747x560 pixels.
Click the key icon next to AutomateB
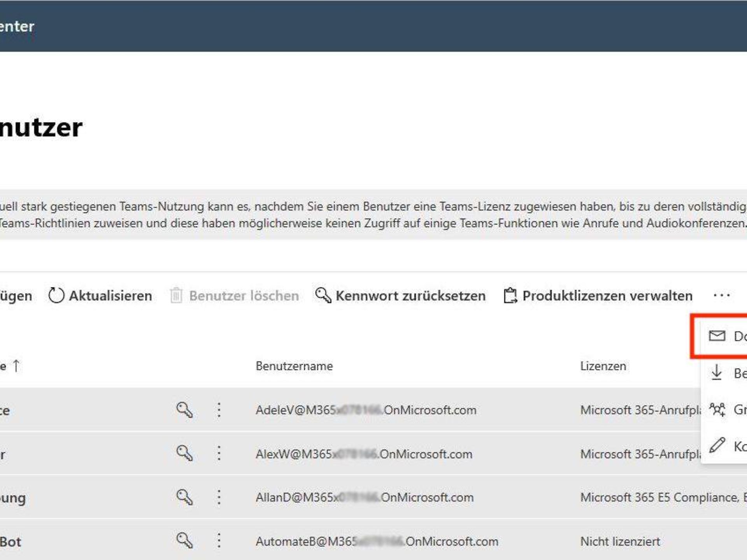(x=186, y=541)
